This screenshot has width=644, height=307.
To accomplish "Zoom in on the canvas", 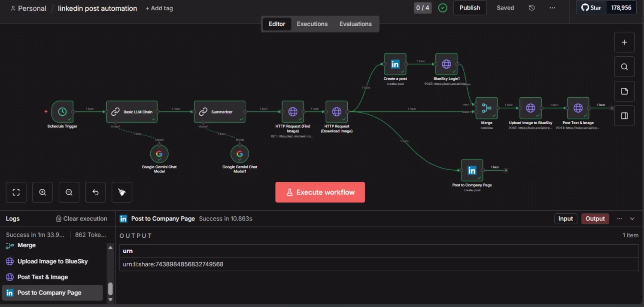I will 43,192.
